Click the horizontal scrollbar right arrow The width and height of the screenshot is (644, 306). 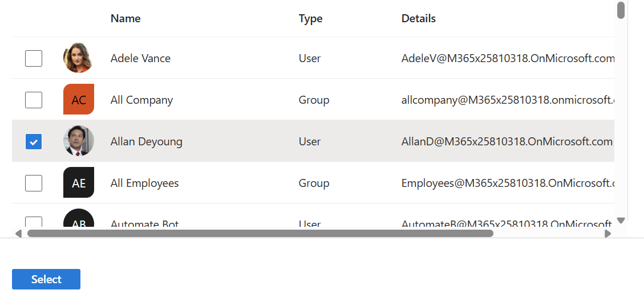click(607, 233)
